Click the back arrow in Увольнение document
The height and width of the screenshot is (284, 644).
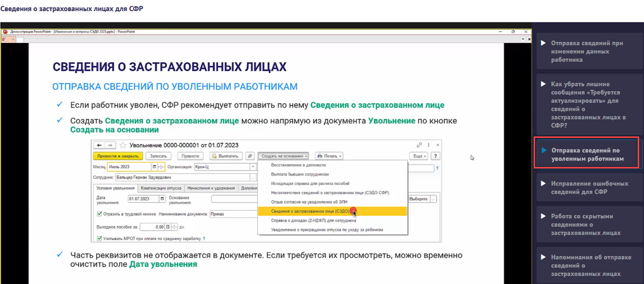tap(99, 145)
